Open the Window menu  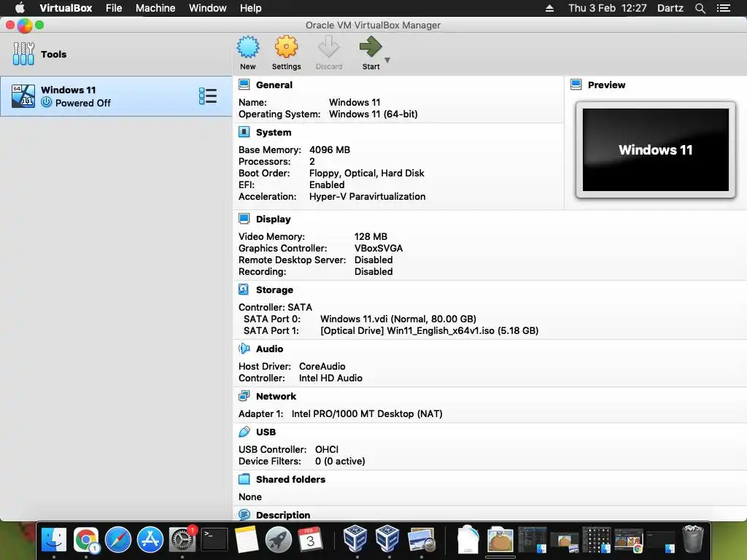208,8
